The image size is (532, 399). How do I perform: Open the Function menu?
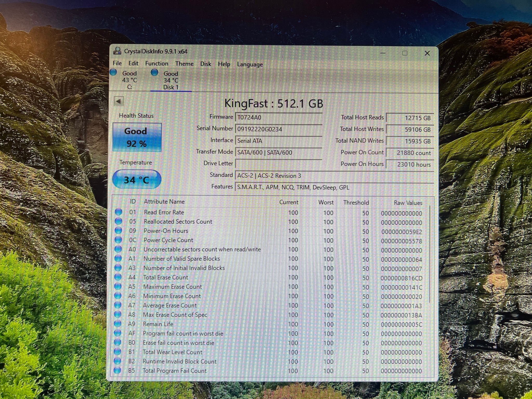point(157,63)
